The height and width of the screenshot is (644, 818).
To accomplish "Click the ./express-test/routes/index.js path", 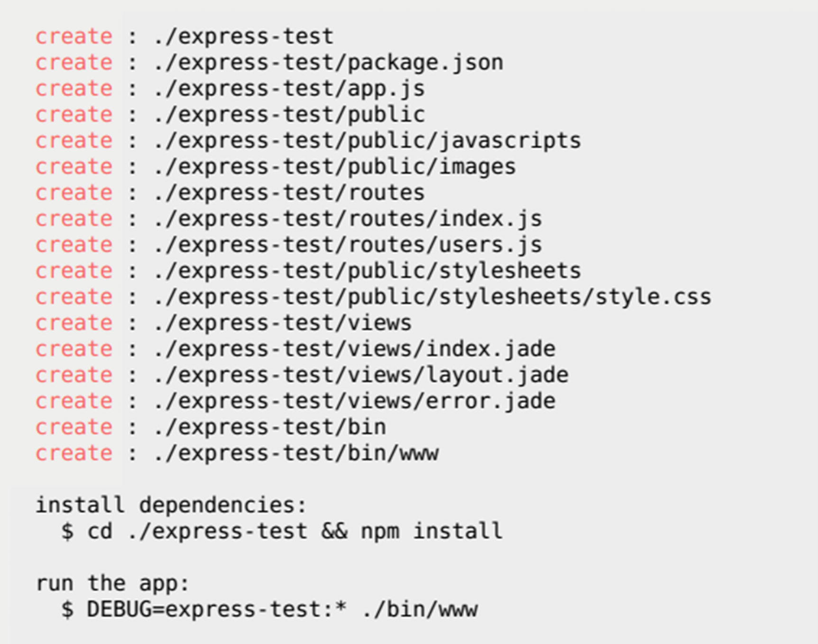I will tap(348, 219).
